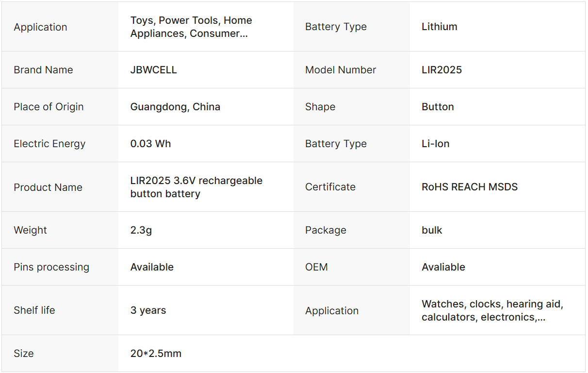Click the 'Li-Ion' battery type value
The image size is (588, 373).
[435, 144]
